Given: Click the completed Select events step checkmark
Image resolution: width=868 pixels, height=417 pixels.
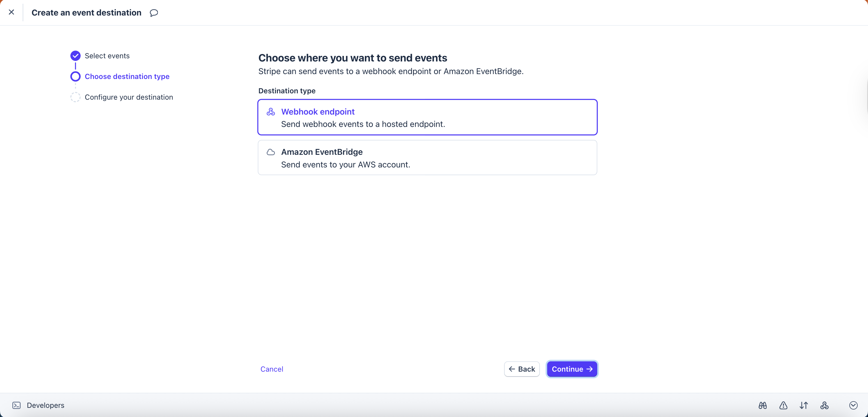Looking at the screenshot, I should (x=75, y=56).
